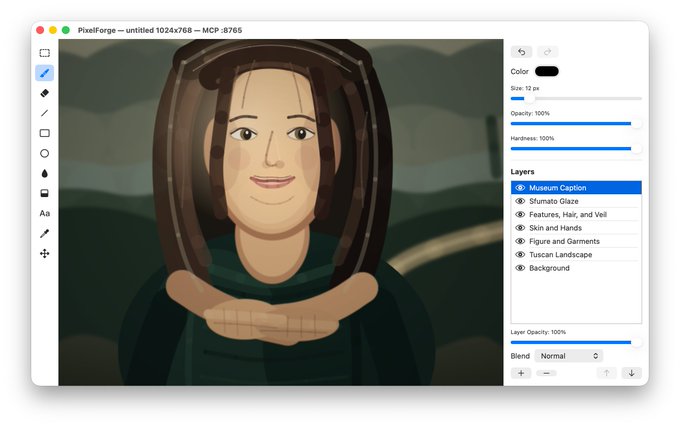
Task: Click the green window zoom button
Action: pyautogui.click(x=66, y=30)
